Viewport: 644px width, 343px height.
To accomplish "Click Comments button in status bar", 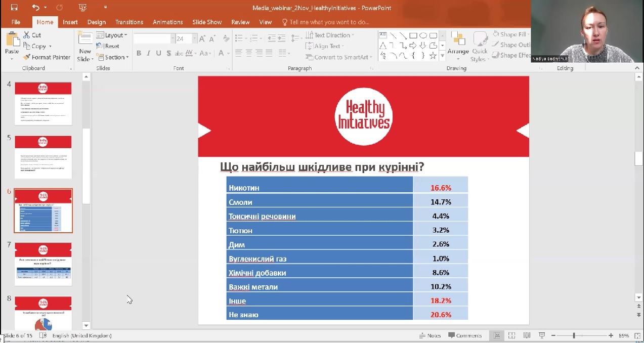I will click(x=464, y=335).
